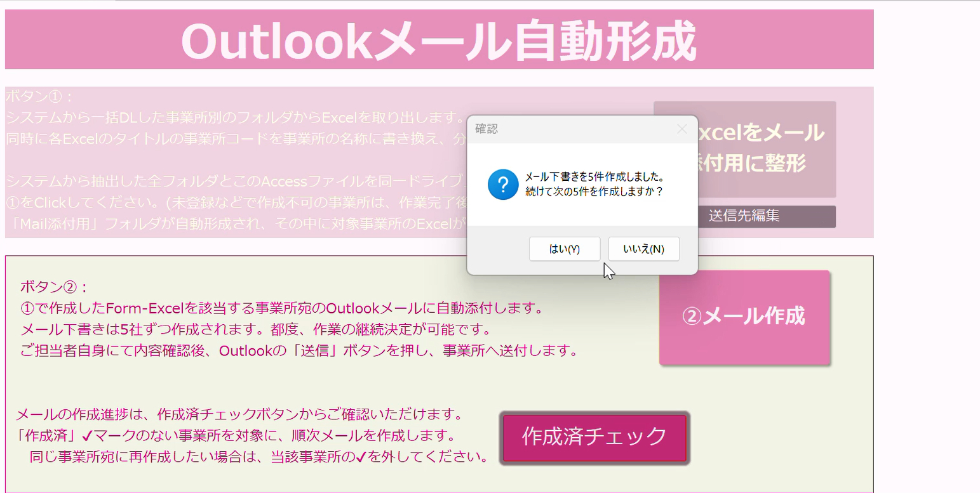Click the ✓ mark after 「作成済」
Screen dimensions: 980x493
88,437
